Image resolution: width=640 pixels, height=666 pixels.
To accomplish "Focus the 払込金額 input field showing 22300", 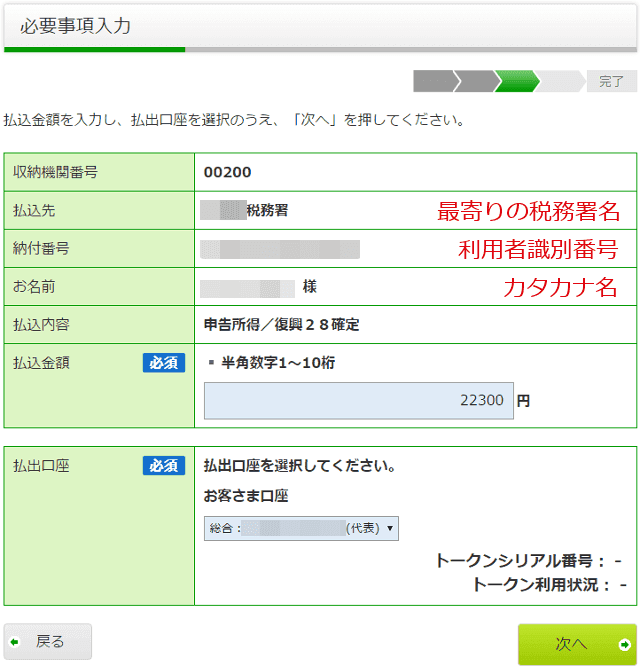I will tap(358, 401).
